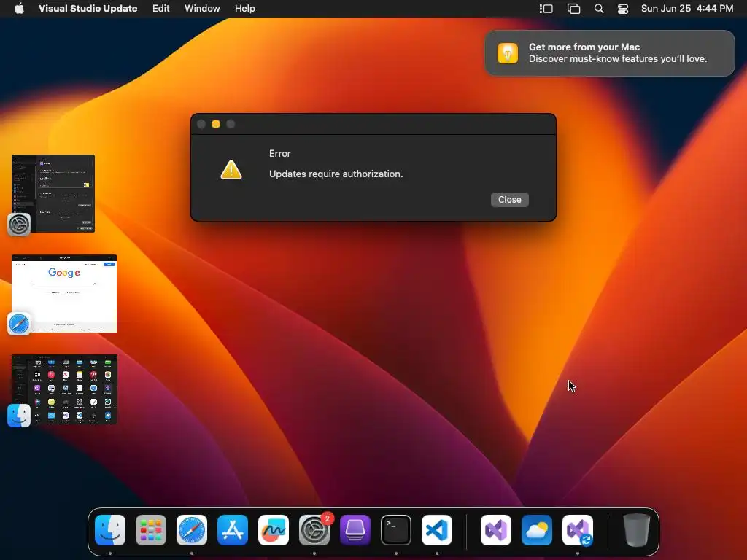Screen dimensions: 747x560
Task: Open Freeform from the Dock
Action: click(274, 530)
